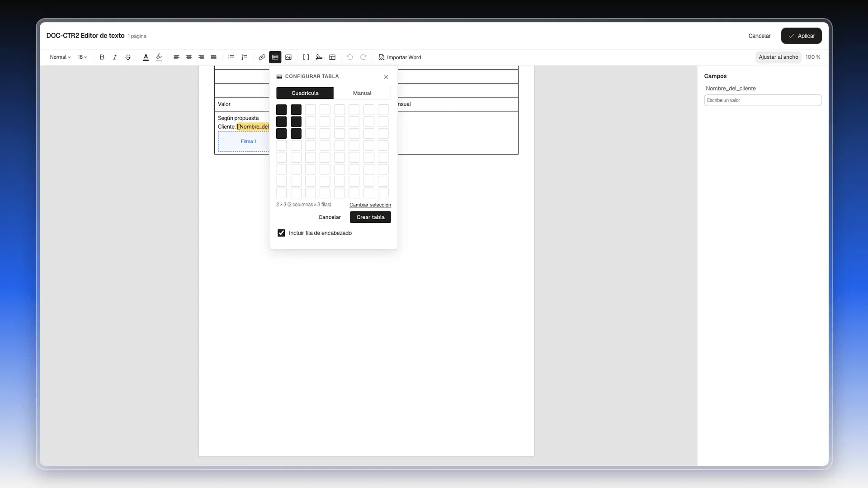This screenshot has width=868, height=488.
Task: Click Cancelar in the editor header
Action: (759, 36)
